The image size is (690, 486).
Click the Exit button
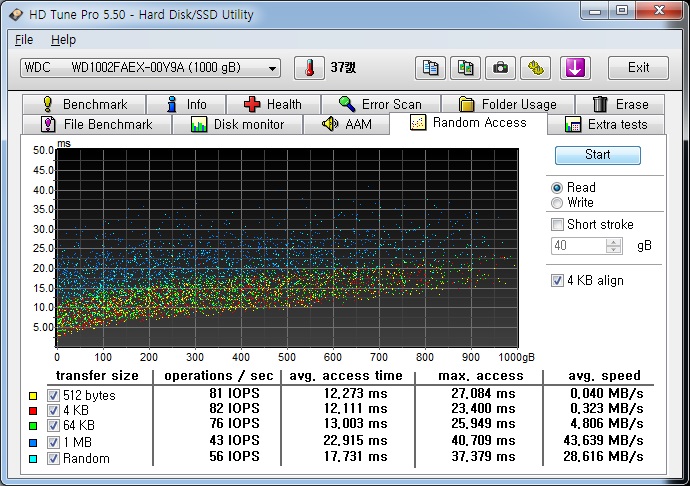(x=638, y=68)
